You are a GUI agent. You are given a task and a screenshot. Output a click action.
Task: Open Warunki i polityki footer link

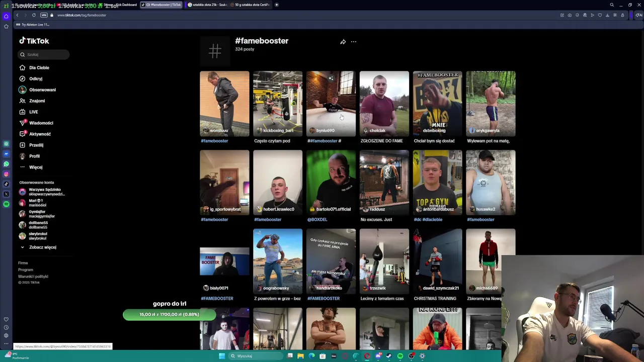(33, 277)
